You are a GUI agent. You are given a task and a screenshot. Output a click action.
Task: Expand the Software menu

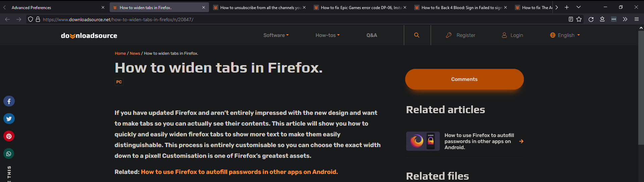coord(276,35)
